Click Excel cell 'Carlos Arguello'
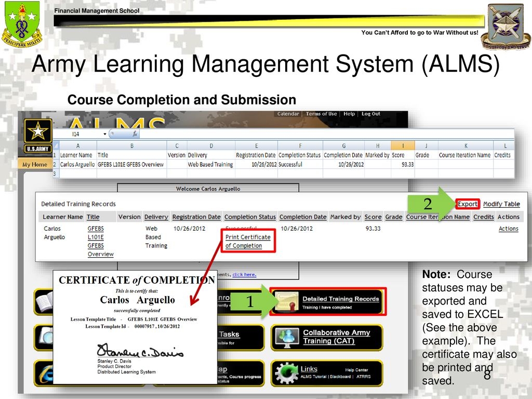 pyautogui.click(x=78, y=164)
